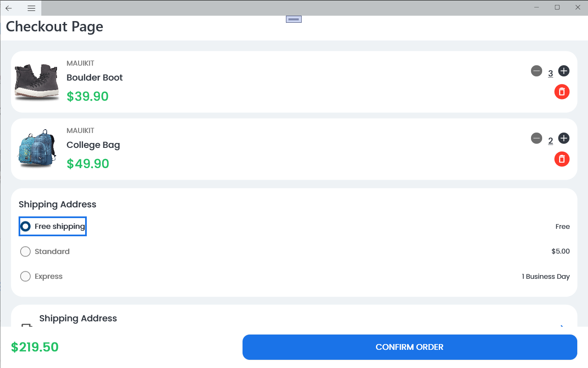The width and height of the screenshot is (588, 368).
Task: Pick the Express shipping option
Action: (41, 276)
